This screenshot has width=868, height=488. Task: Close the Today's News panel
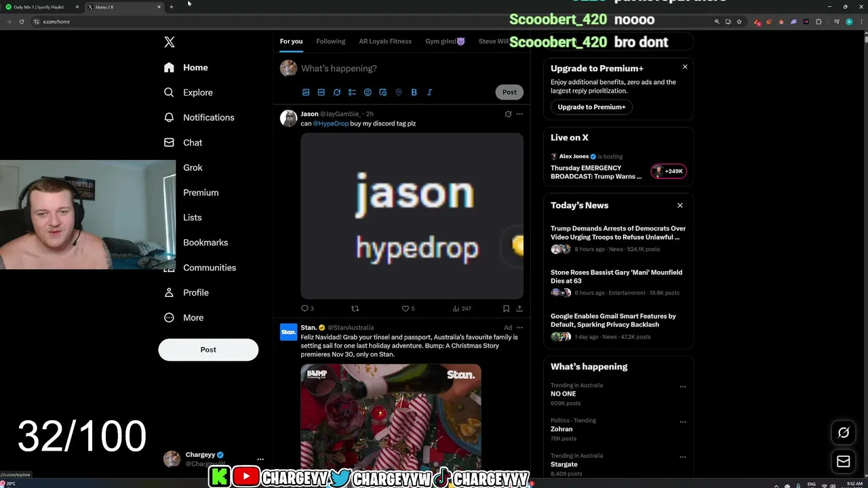680,205
